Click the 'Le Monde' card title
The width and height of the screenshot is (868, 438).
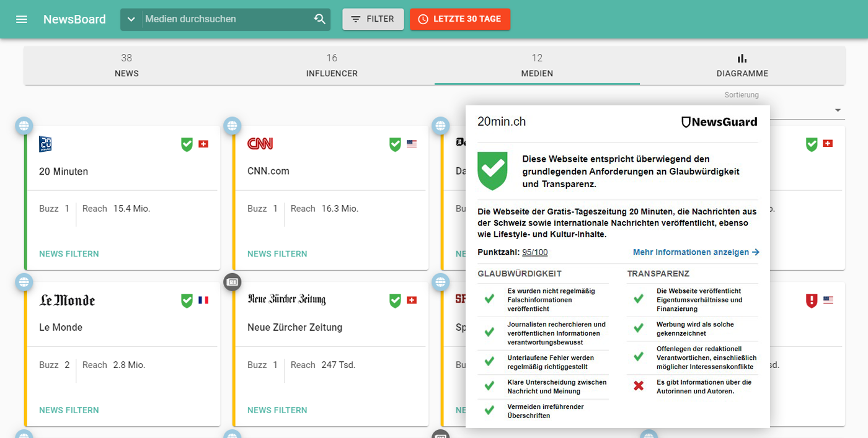pos(61,328)
